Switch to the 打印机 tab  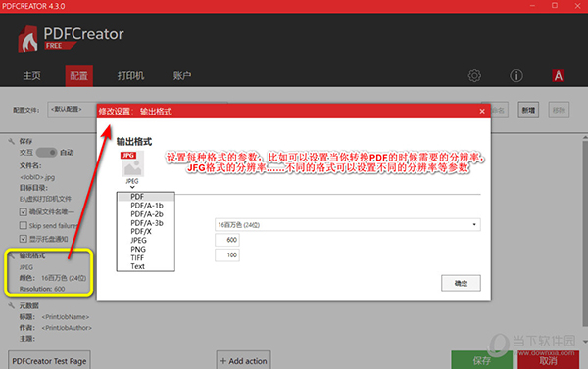click(130, 76)
